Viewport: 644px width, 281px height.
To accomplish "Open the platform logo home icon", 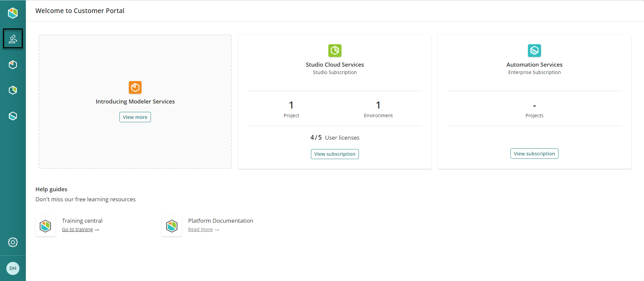I will (x=13, y=13).
